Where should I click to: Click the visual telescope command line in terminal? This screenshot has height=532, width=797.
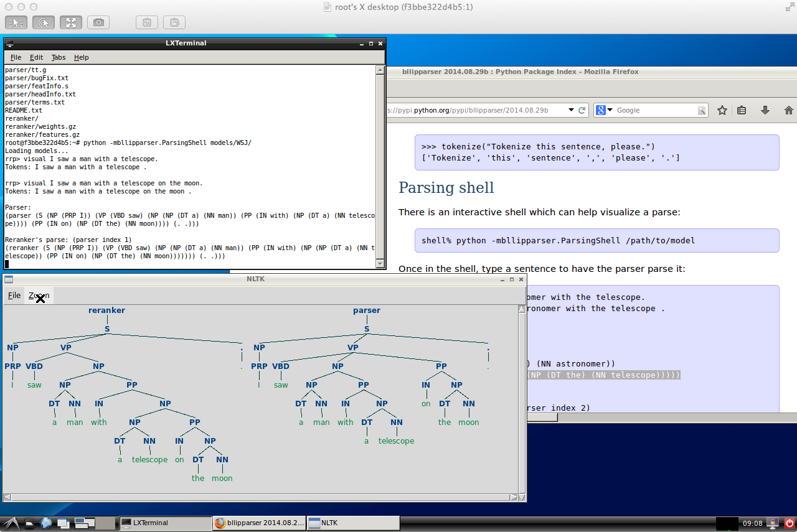point(82,159)
